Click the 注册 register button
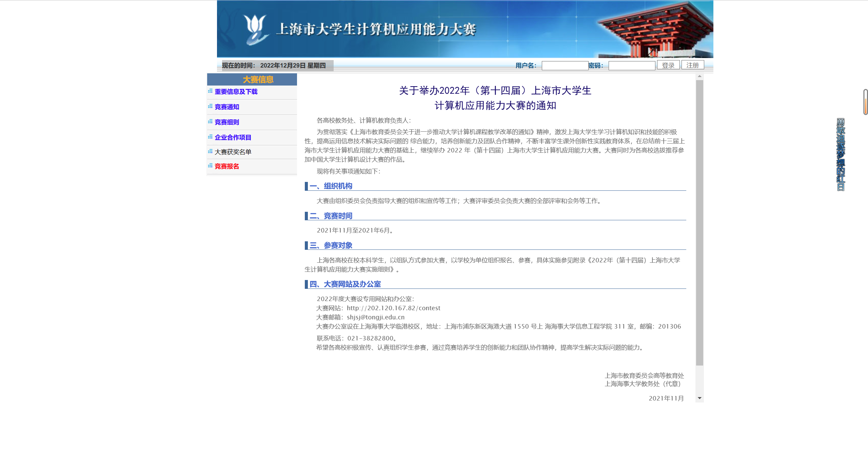Screen dimensions: 868x466 coord(693,65)
